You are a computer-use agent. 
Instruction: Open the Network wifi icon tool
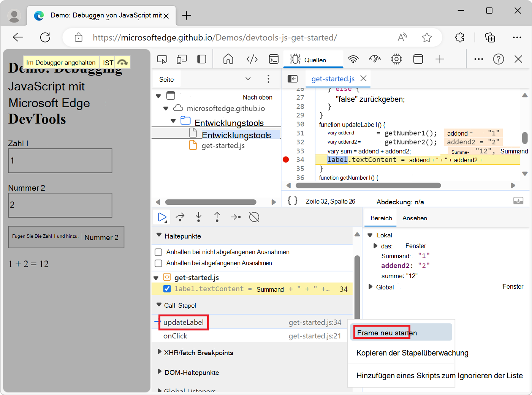point(353,59)
